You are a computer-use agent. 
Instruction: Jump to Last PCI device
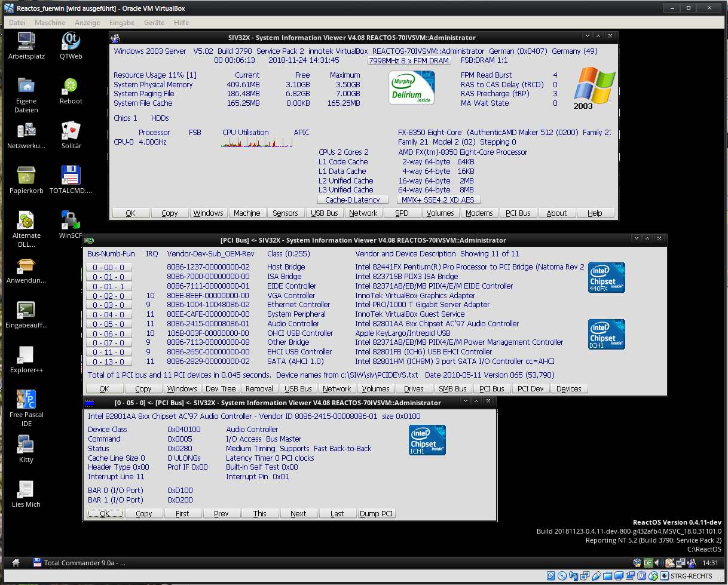(x=337, y=513)
